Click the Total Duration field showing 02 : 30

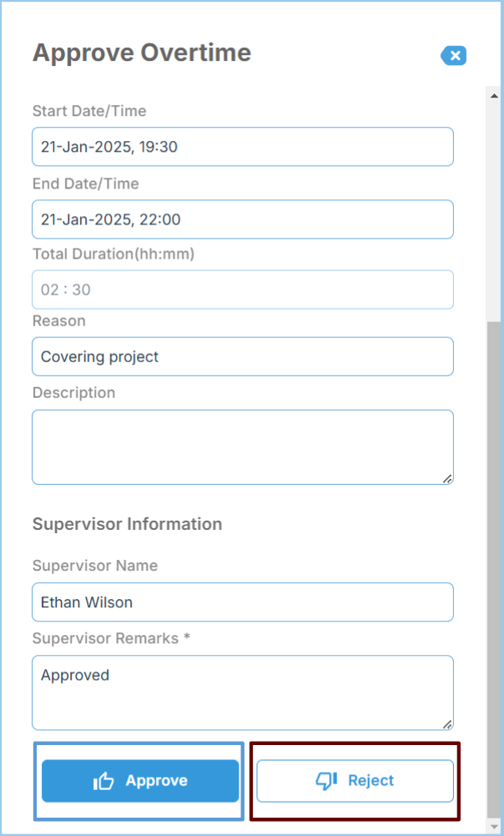click(242, 290)
